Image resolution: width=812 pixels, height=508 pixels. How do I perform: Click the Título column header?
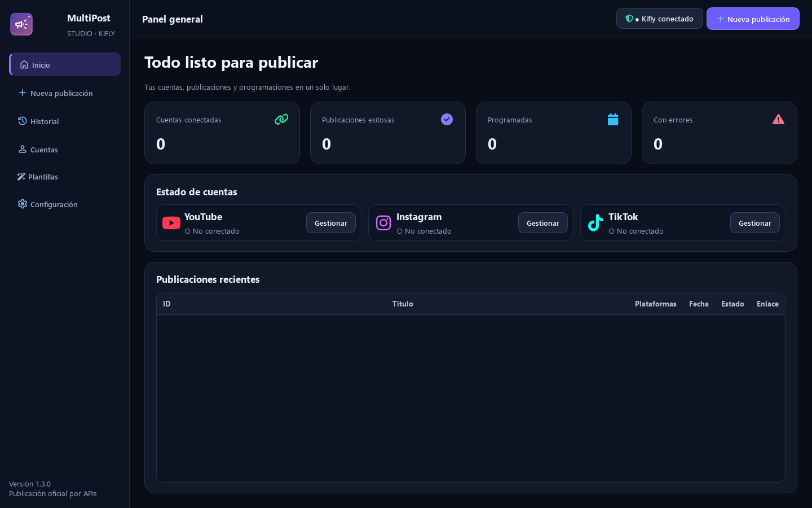click(x=403, y=304)
